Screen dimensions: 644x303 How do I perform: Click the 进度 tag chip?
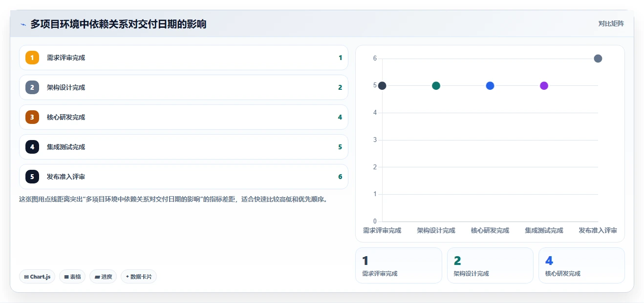click(x=103, y=277)
